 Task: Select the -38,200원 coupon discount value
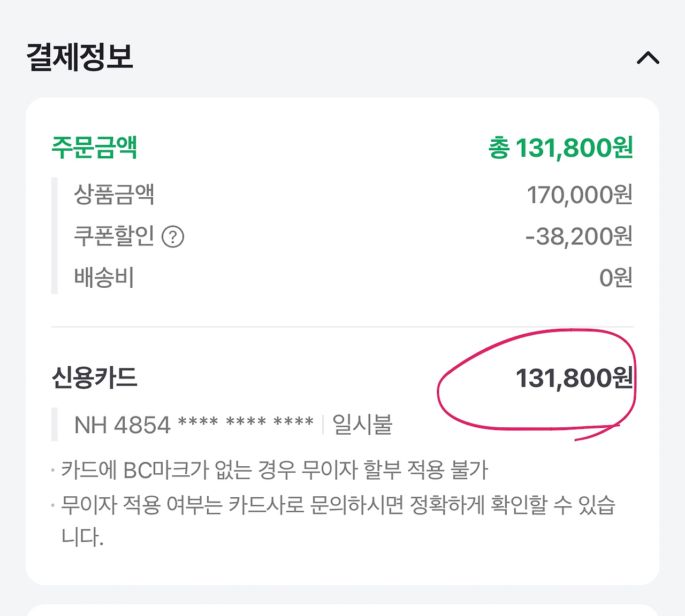(579, 236)
